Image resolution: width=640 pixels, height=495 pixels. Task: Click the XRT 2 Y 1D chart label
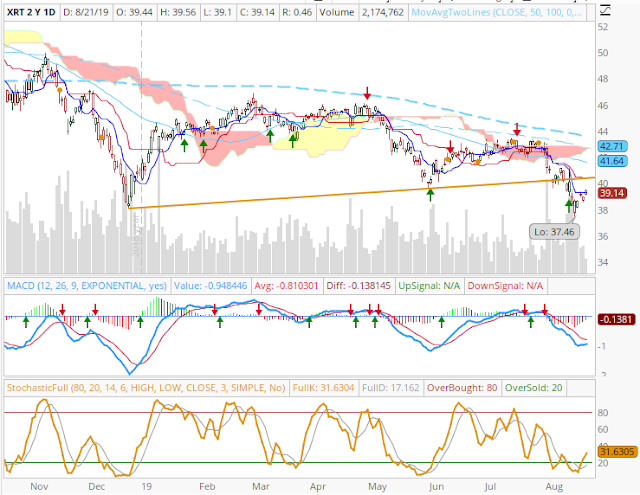coord(31,13)
